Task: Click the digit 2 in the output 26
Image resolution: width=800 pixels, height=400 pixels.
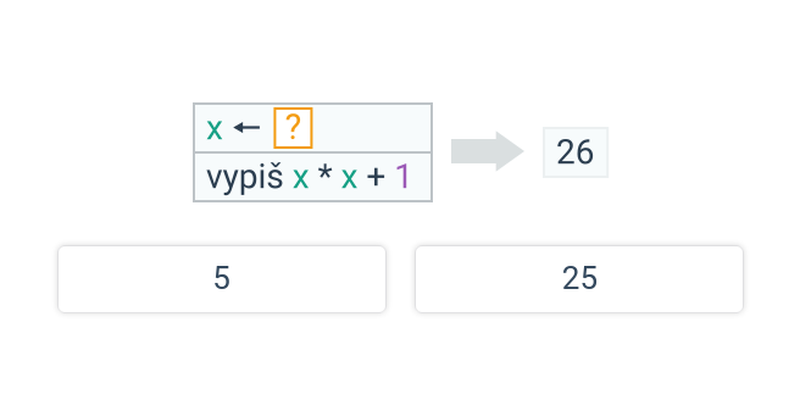Action: click(566, 152)
